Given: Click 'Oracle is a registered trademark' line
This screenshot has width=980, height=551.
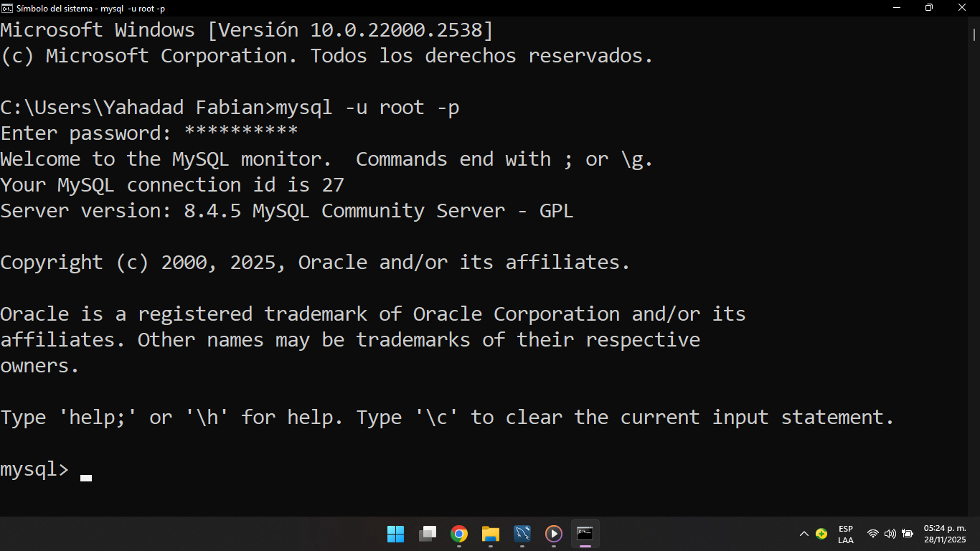Looking at the screenshot, I should (x=373, y=314).
